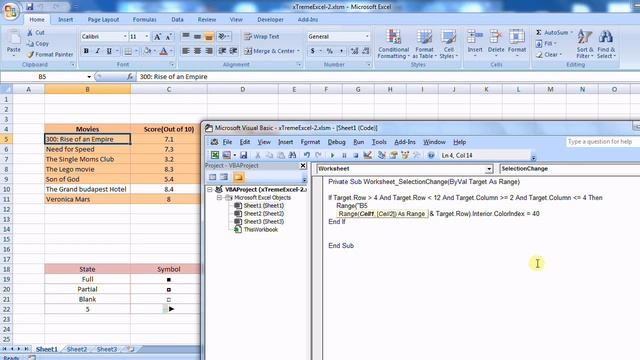Screen dimensions: 640x360
Task: Open the Developer ribbon tab
Action: tap(270, 20)
